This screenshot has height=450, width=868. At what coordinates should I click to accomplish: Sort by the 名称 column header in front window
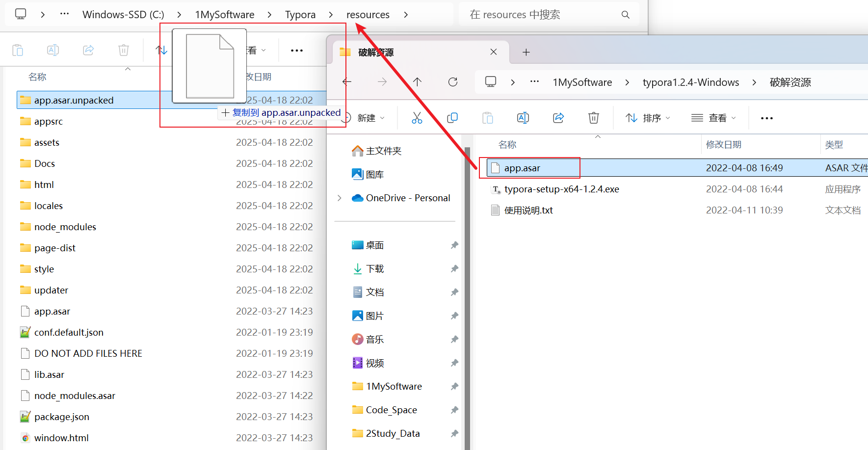coord(507,145)
